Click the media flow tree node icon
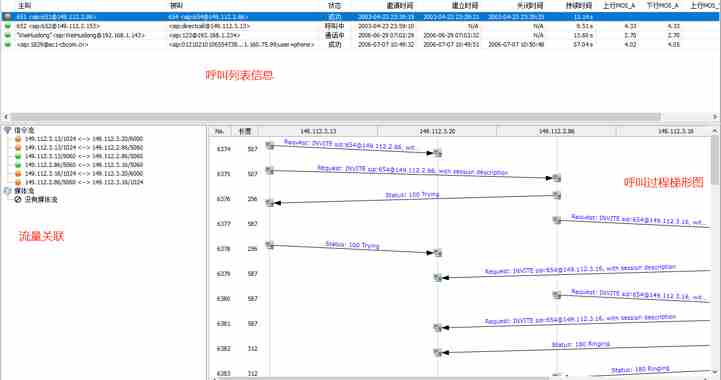 point(7,190)
